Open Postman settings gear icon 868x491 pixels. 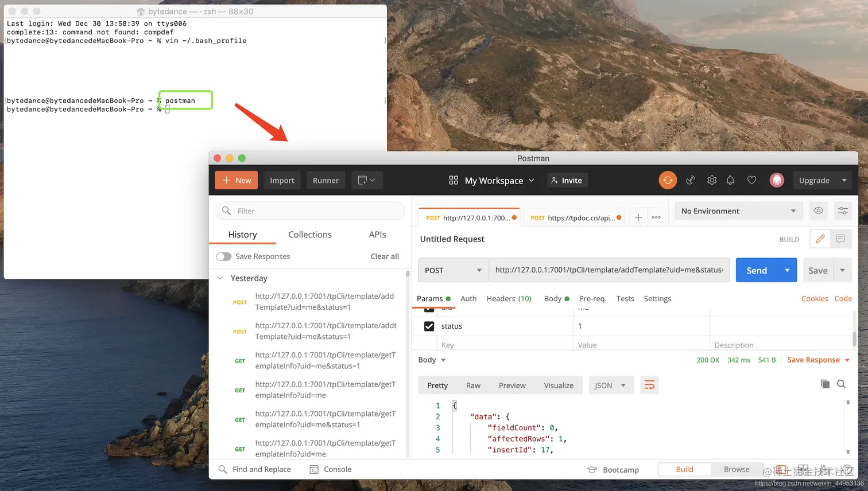(x=712, y=180)
